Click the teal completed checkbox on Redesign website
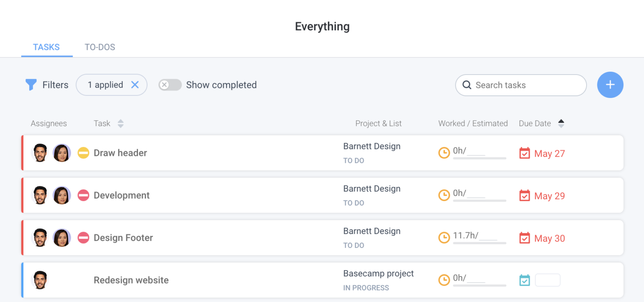 [x=525, y=280]
